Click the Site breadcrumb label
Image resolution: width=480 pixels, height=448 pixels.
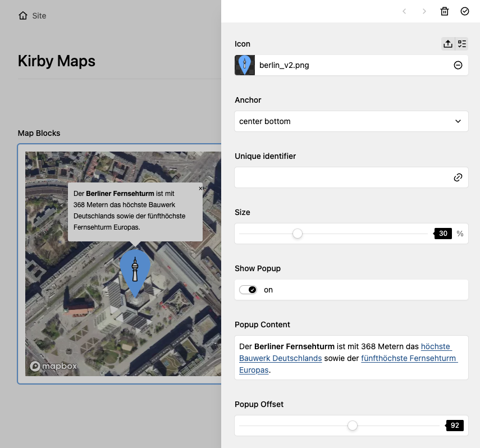click(x=39, y=16)
